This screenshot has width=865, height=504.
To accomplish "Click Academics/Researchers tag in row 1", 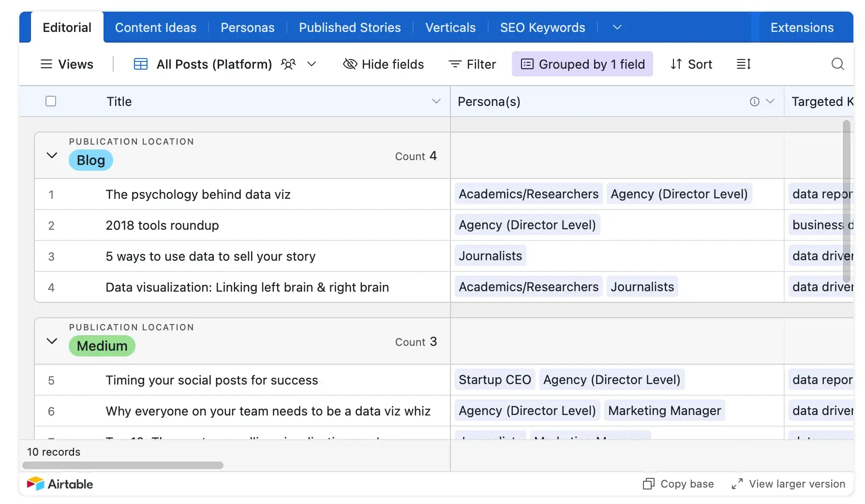I will click(529, 194).
